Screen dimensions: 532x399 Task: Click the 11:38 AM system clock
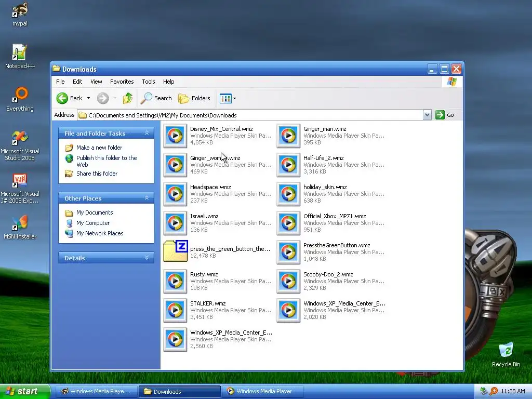[x=513, y=392]
